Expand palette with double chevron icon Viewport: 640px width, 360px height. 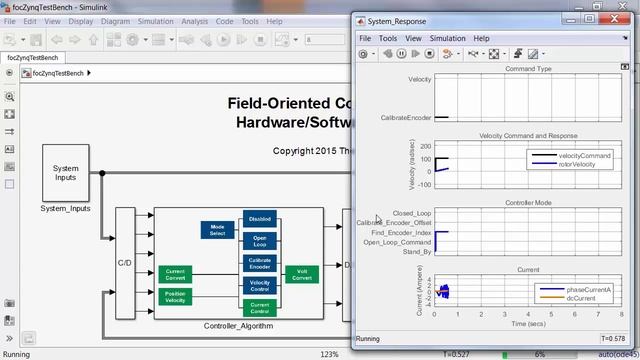[9, 338]
